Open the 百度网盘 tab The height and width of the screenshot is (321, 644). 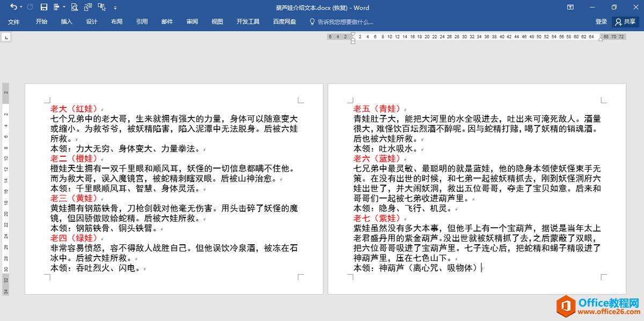click(x=284, y=22)
